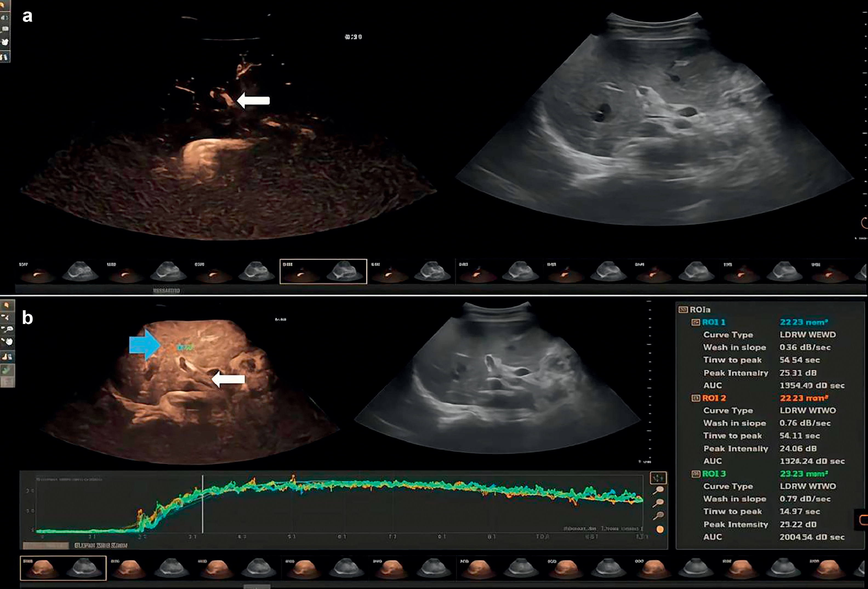Viewport: 868px width, 589px height.
Task: Select the ROI 2 label in the tree
Action: (714, 398)
